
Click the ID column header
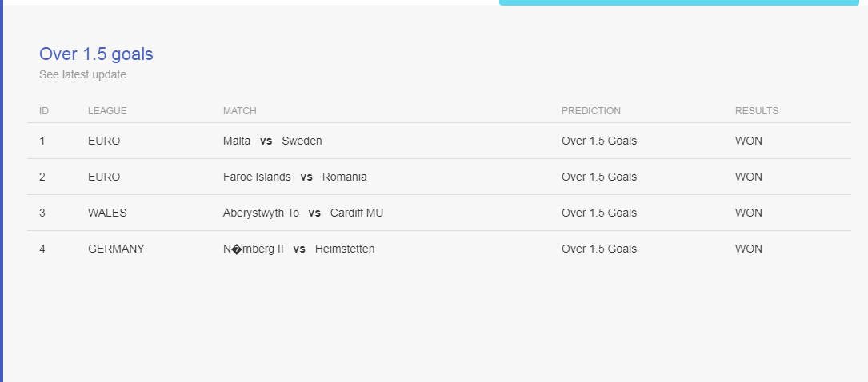(x=44, y=111)
